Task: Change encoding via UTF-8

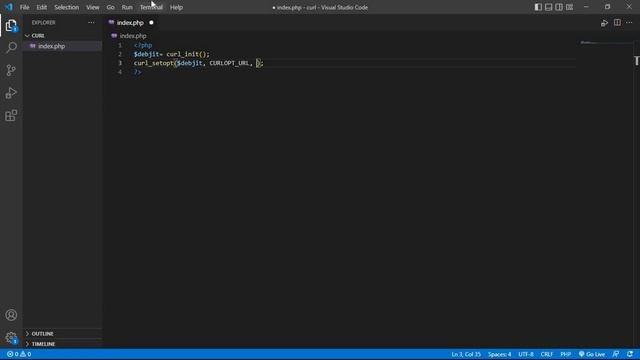Action: coord(526,354)
